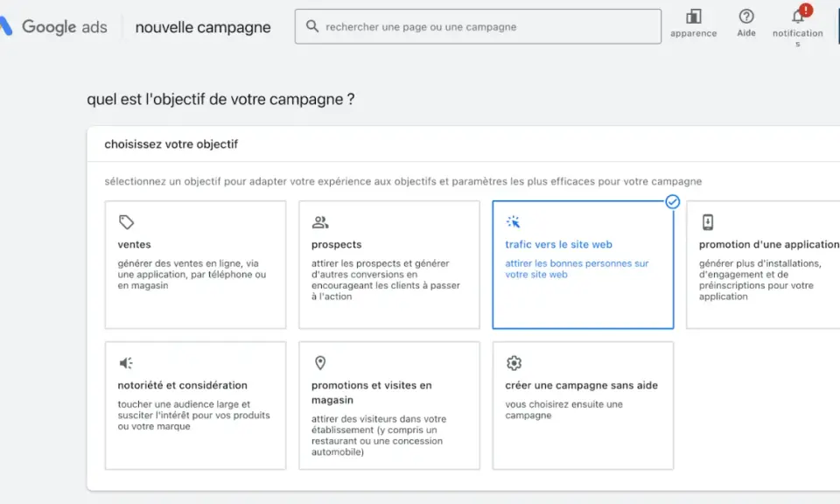Select 'créer une campagne sans aide' card
840x504 pixels.
583,405
